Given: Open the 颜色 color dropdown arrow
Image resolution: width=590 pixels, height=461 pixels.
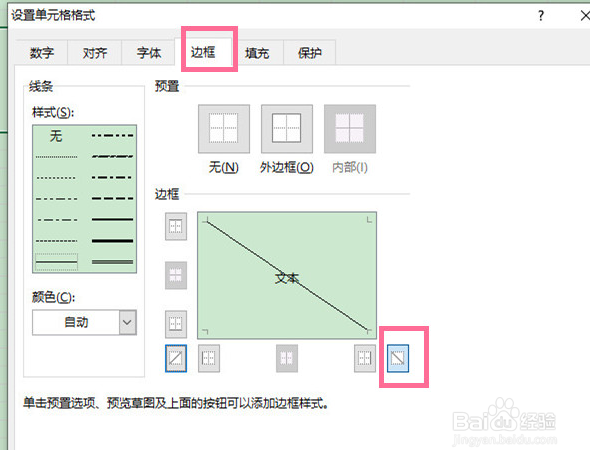Looking at the screenshot, I should tap(128, 323).
